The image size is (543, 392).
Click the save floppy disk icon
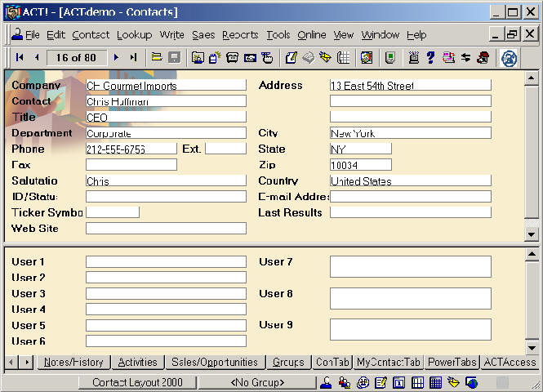[x=174, y=57]
